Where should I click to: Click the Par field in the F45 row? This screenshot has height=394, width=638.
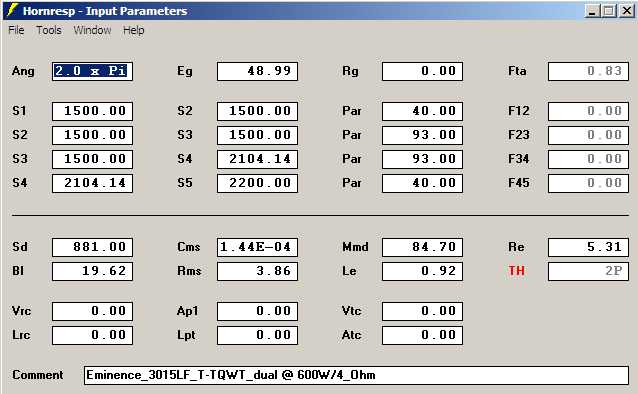click(x=422, y=183)
